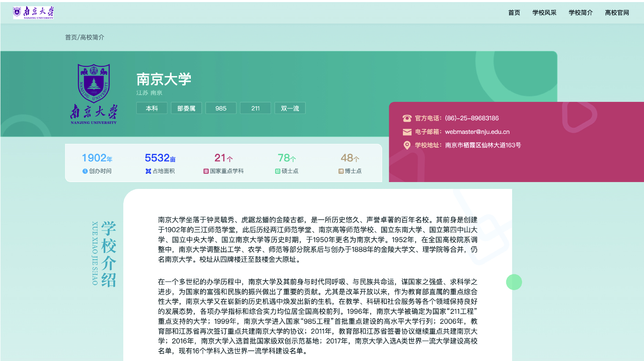This screenshot has height=361, width=644.
Task: Select the 本科 tag
Action: click(x=152, y=108)
